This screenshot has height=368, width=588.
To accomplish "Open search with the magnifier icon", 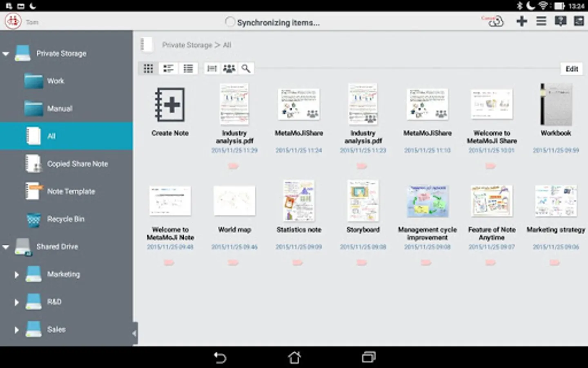I will coord(246,68).
